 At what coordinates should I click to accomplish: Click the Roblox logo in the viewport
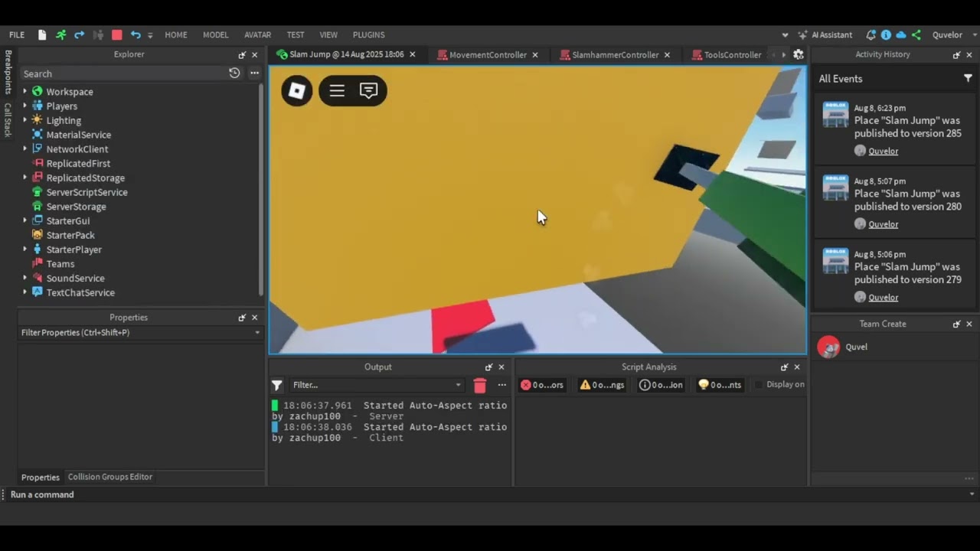coord(296,91)
